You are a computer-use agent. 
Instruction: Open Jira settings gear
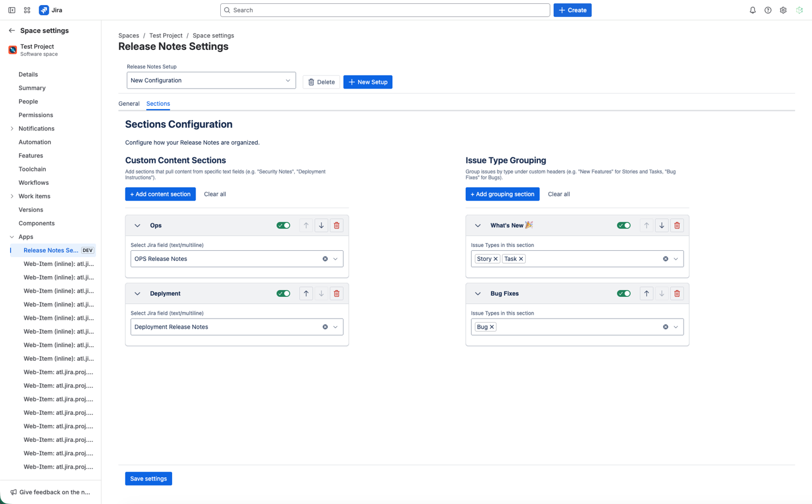click(x=783, y=10)
